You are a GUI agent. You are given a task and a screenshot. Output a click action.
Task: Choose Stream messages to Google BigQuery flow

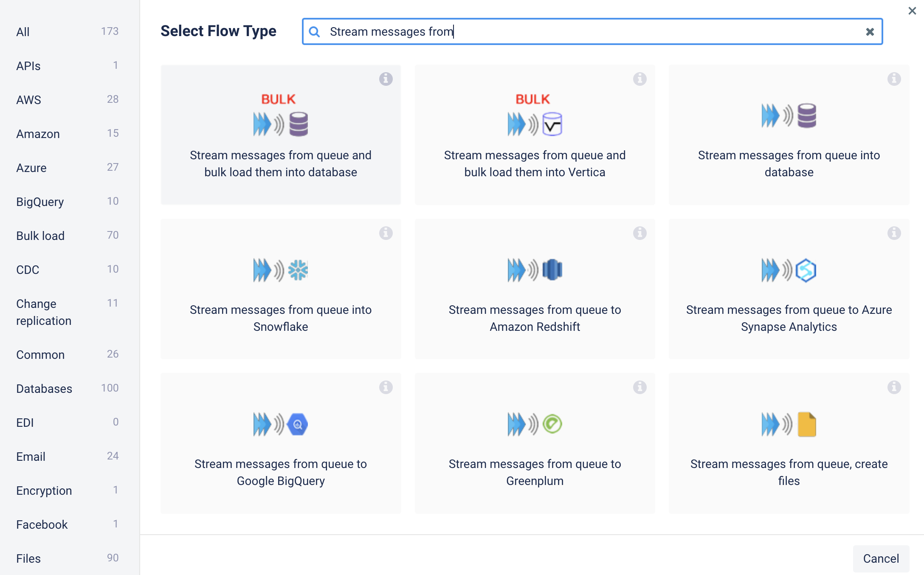pos(281,443)
